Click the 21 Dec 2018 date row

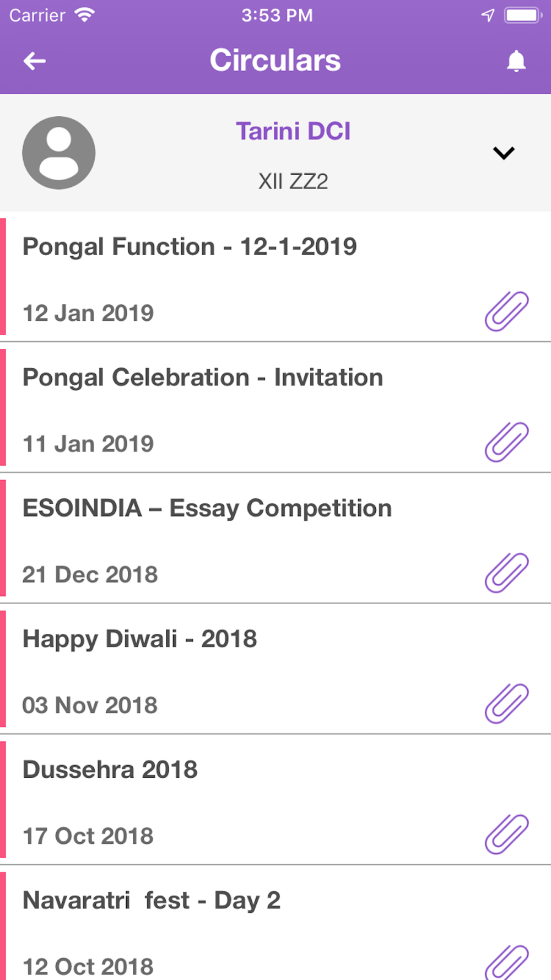point(90,574)
